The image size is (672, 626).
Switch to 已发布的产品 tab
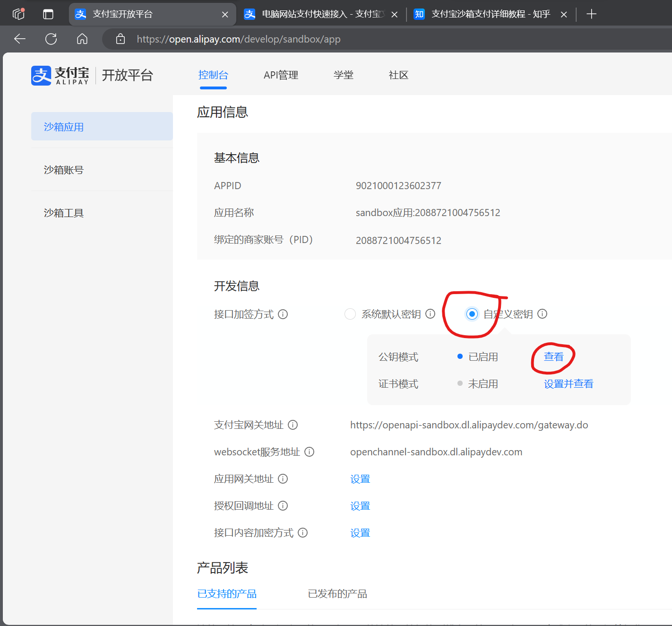coord(337,594)
